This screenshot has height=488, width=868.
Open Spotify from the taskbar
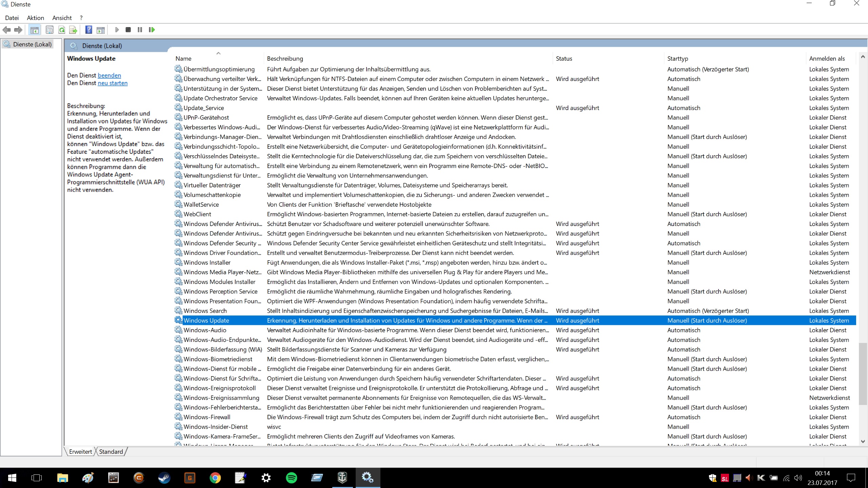coord(291,478)
